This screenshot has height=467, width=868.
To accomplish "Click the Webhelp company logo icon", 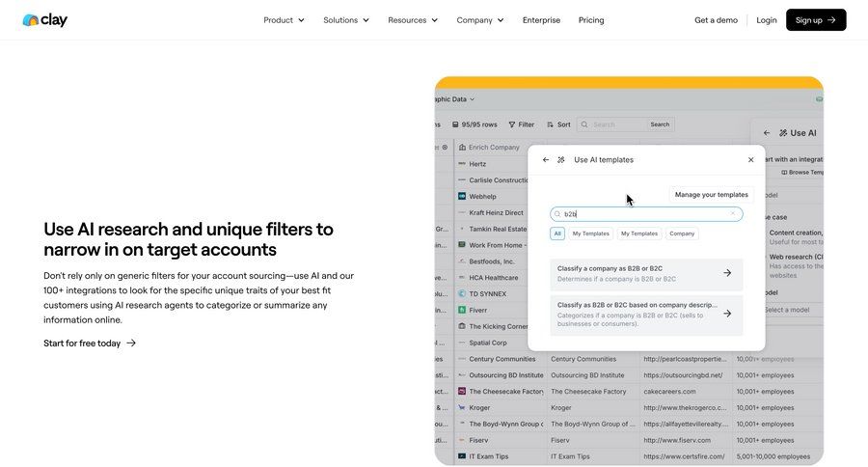I will pos(462,196).
